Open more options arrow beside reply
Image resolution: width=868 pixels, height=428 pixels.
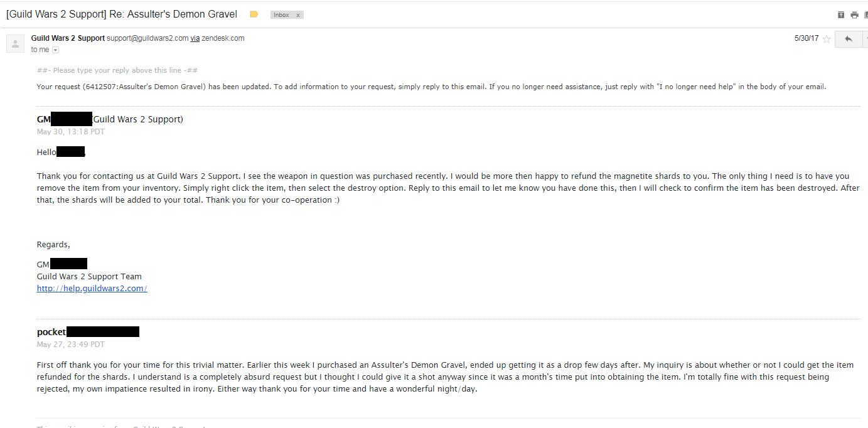pyautogui.click(x=865, y=39)
